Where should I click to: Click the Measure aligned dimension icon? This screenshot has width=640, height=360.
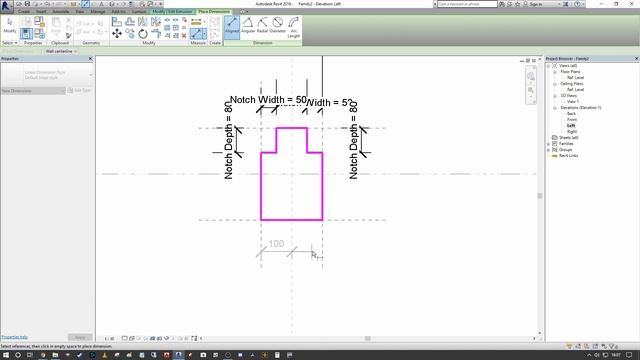click(x=196, y=33)
